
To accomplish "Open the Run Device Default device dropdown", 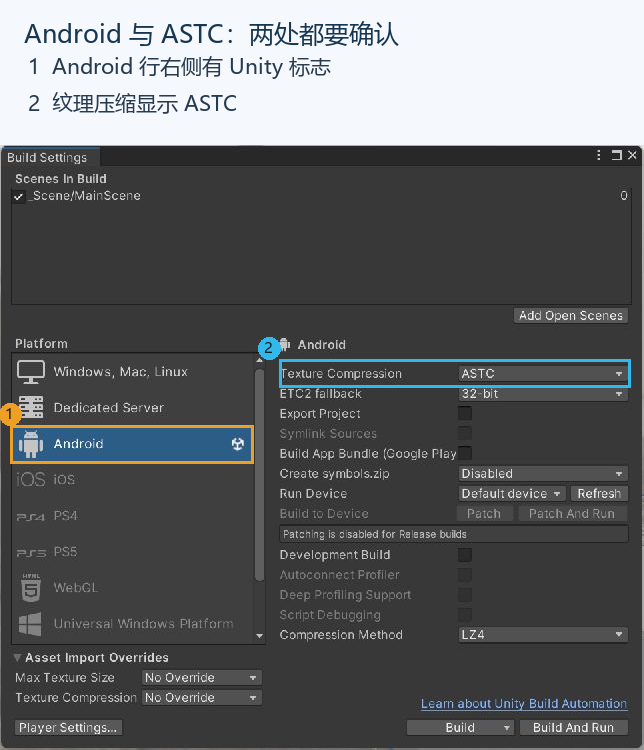I will 511,494.
